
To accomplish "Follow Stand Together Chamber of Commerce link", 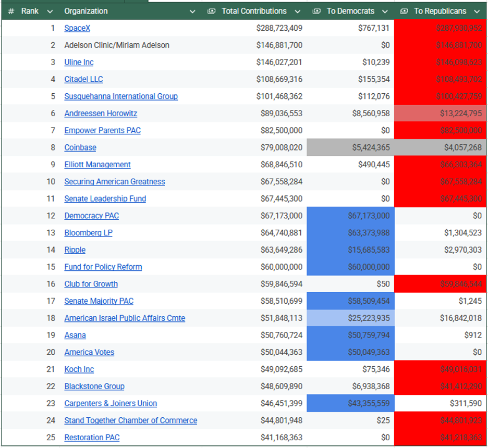I will [131, 420].
